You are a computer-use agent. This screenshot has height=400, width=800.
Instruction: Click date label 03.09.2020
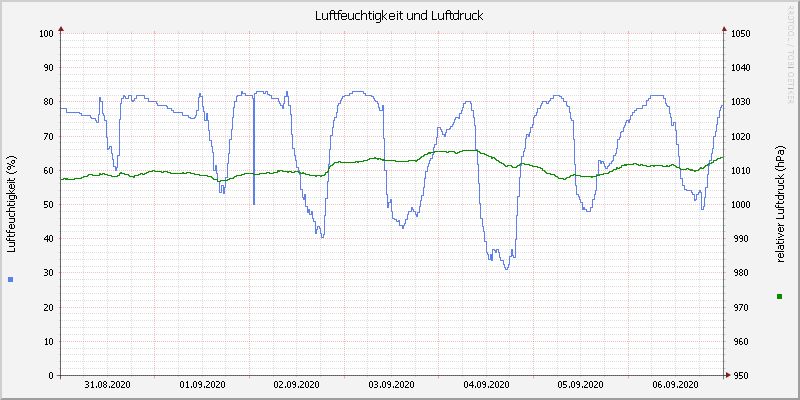(392, 385)
